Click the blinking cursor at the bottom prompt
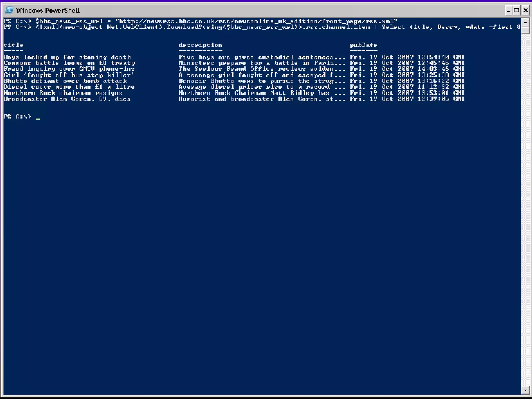532x399 pixels. click(x=38, y=118)
